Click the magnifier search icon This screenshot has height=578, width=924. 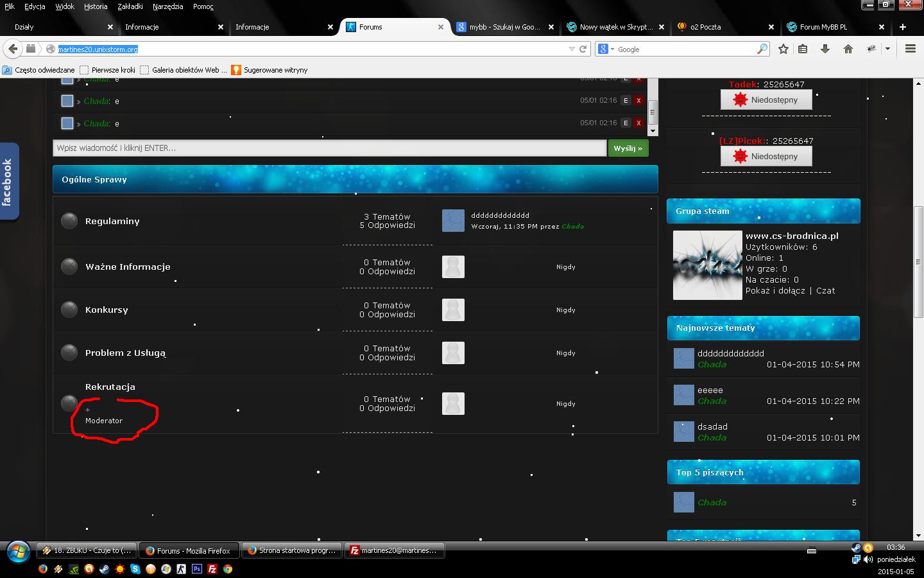(762, 49)
